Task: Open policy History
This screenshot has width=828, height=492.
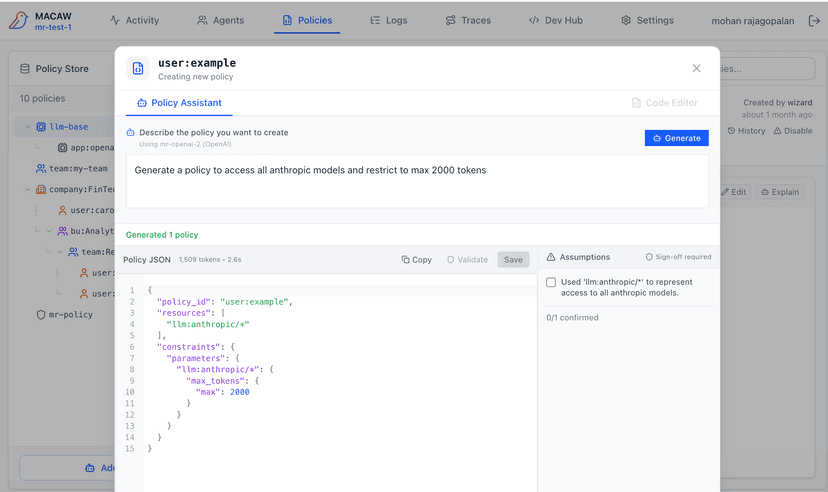Action: [746, 131]
